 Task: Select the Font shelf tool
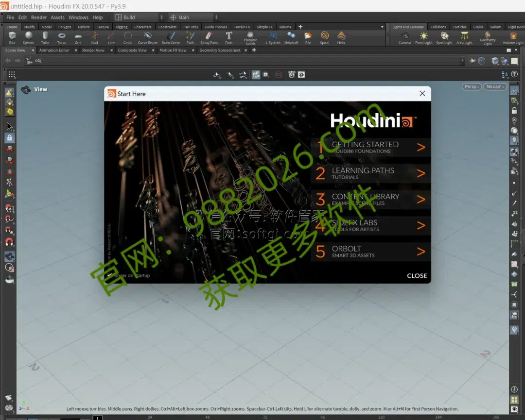228,37
